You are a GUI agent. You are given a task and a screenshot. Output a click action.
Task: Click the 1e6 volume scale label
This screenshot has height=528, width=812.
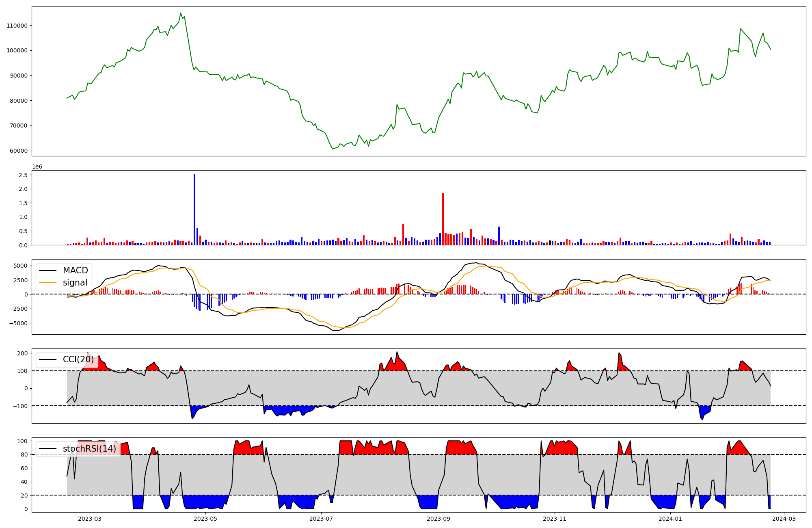(x=37, y=167)
